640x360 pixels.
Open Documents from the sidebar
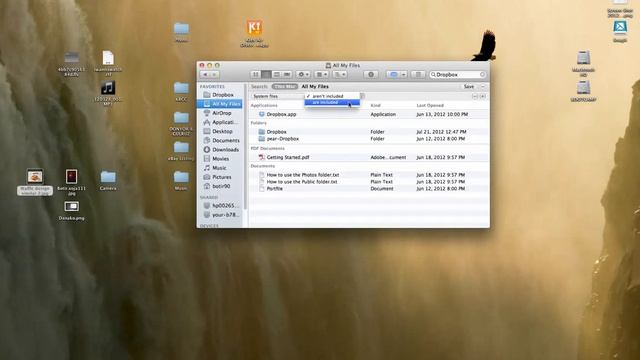(x=222, y=140)
